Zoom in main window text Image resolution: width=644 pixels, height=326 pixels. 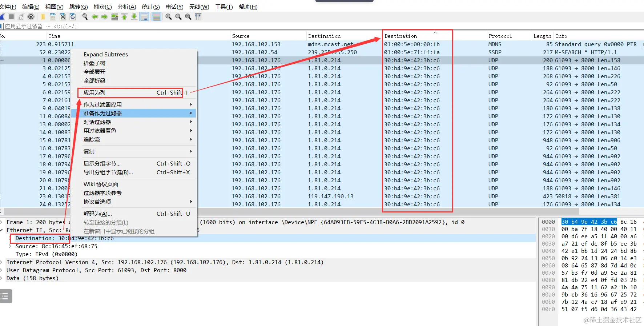[x=169, y=17]
